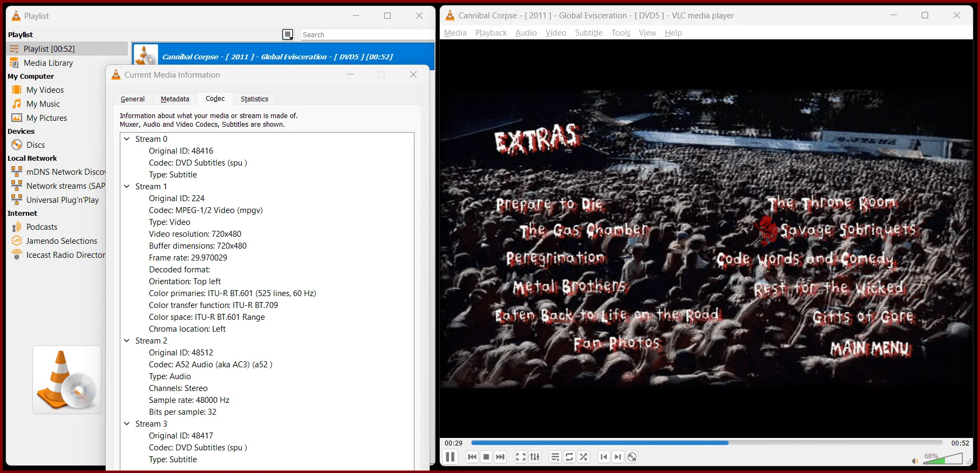Open the Audio menu
The image size is (980, 473).
click(x=526, y=33)
